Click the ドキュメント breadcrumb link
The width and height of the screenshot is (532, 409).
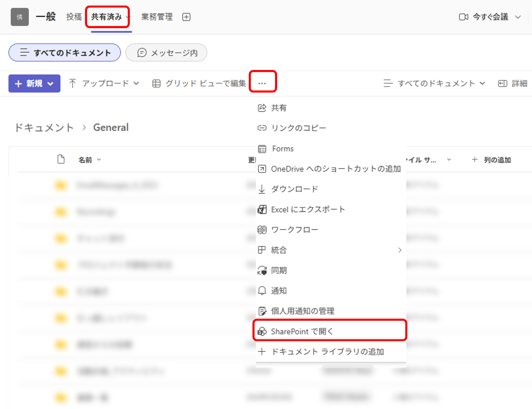[44, 127]
